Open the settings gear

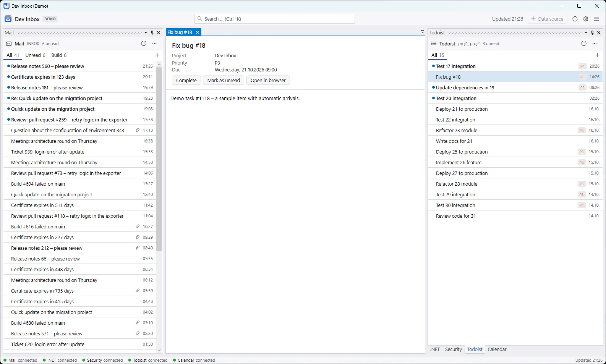(586, 19)
